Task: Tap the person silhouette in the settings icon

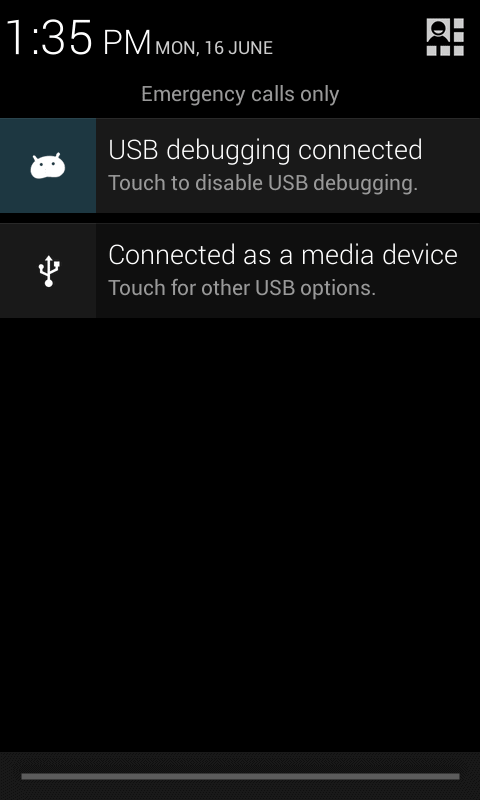Action: pyautogui.click(x=439, y=31)
